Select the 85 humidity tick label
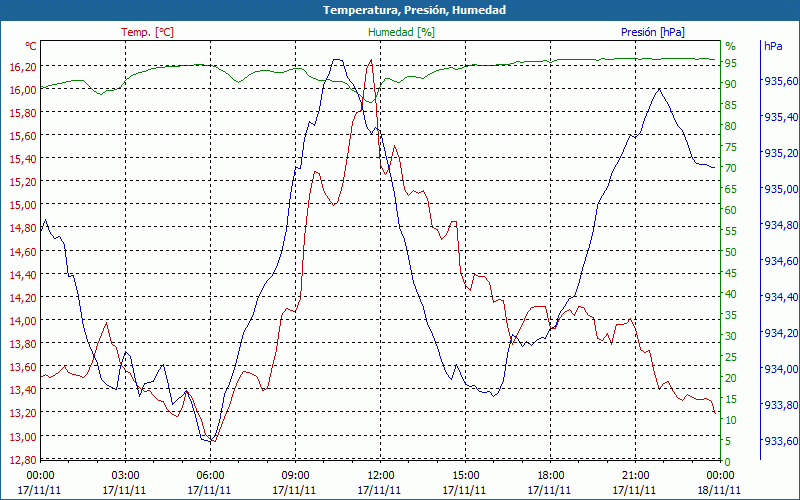 731,105
